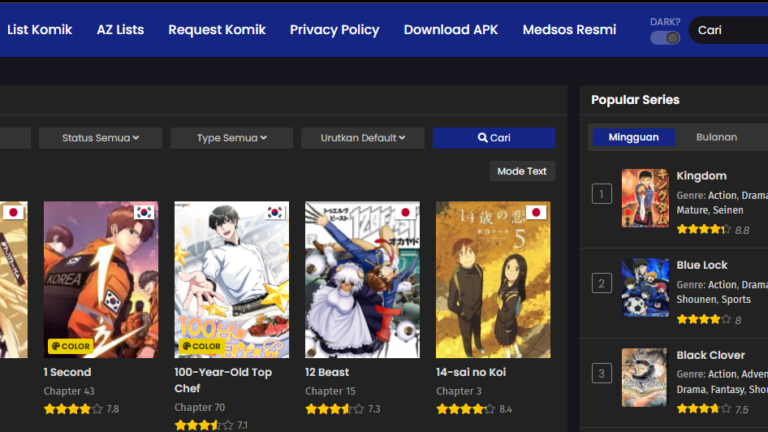Click the rank 2 number box for Blue Lock
The image size is (768, 432).
(x=601, y=284)
